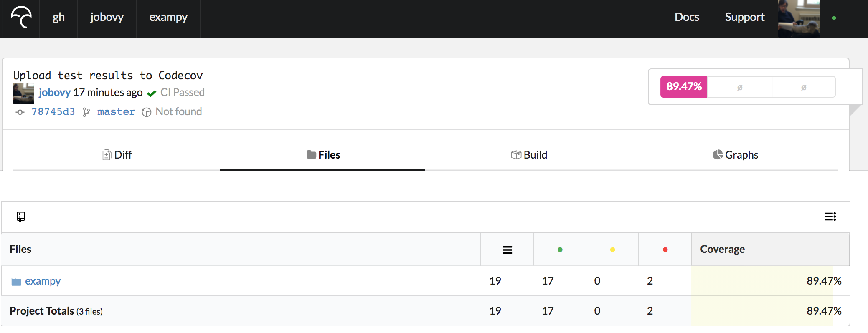
Task: Click the 89.47% coverage badge
Action: (x=684, y=87)
